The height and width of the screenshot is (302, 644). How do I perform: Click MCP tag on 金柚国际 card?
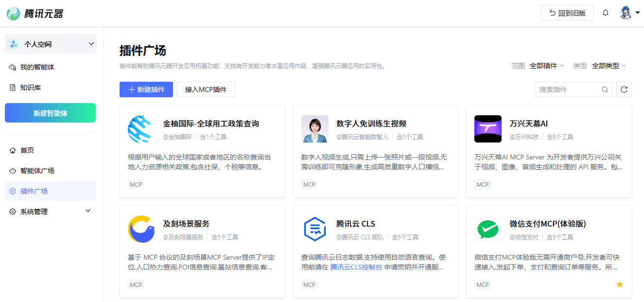point(136,184)
